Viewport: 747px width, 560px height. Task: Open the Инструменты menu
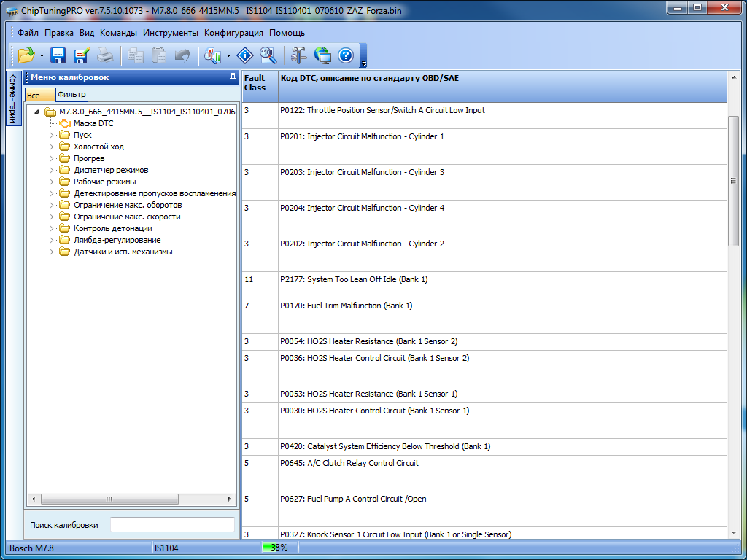point(170,33)
